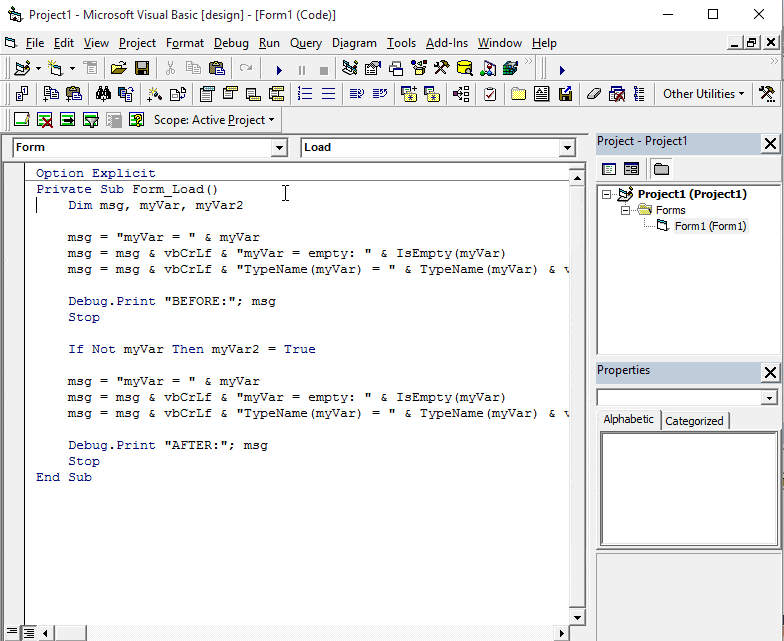Open the Other Utilities dropdown button
Screen dimensions: 784x641
(703, 94)
